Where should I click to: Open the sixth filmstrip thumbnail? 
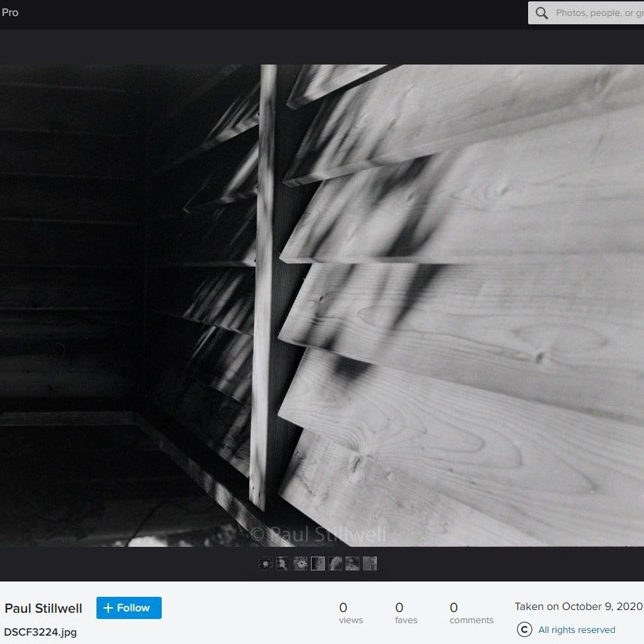[353, 563]
